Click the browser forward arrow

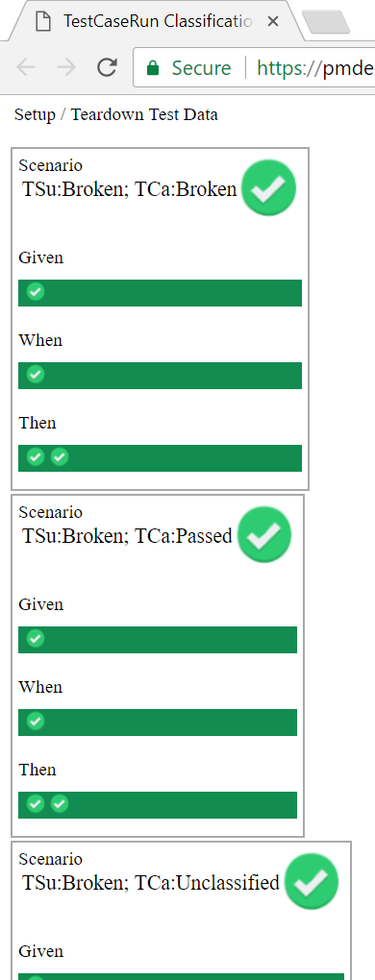(66, 67)
